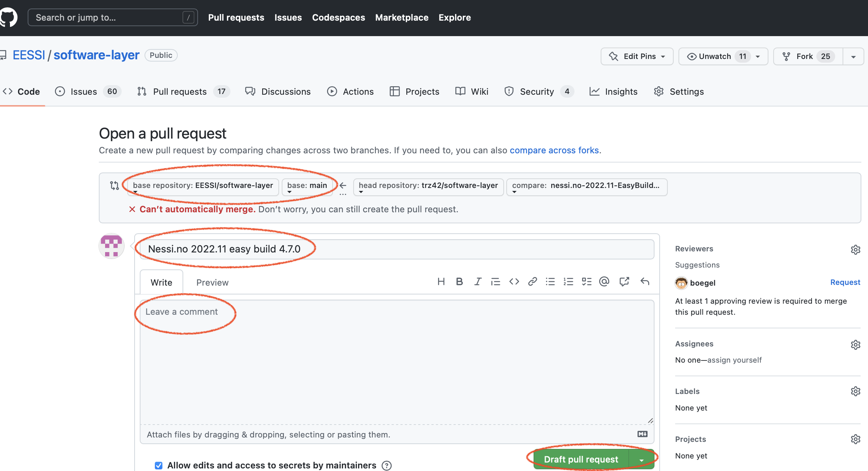Request boegel as reviewer
The width and height of the screenshot is (868, 471).
(x=846, y=282)
